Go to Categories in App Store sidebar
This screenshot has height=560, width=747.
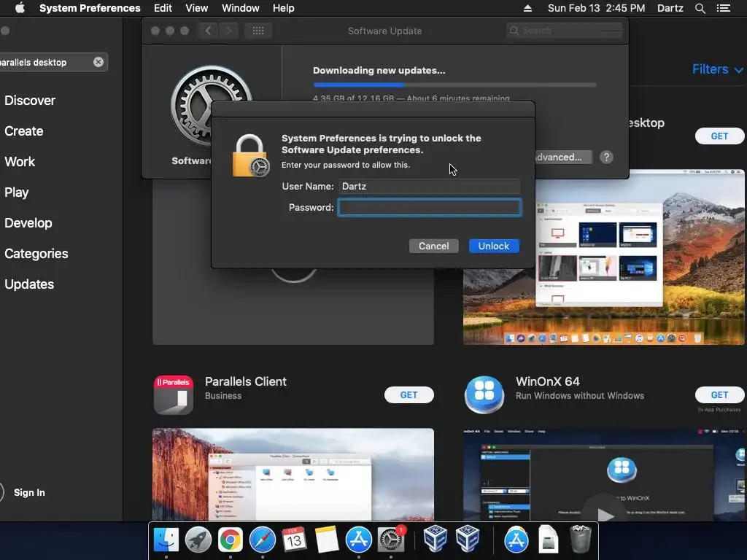tap(36, 253)
